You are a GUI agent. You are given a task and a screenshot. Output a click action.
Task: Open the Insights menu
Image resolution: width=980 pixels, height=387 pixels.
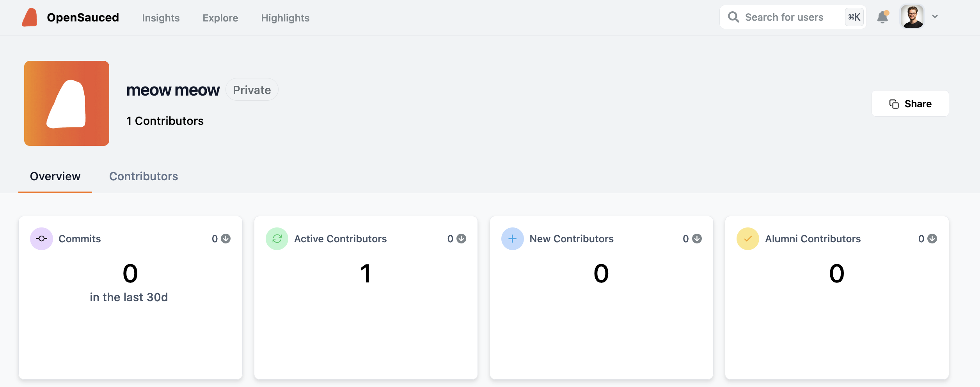160,18
